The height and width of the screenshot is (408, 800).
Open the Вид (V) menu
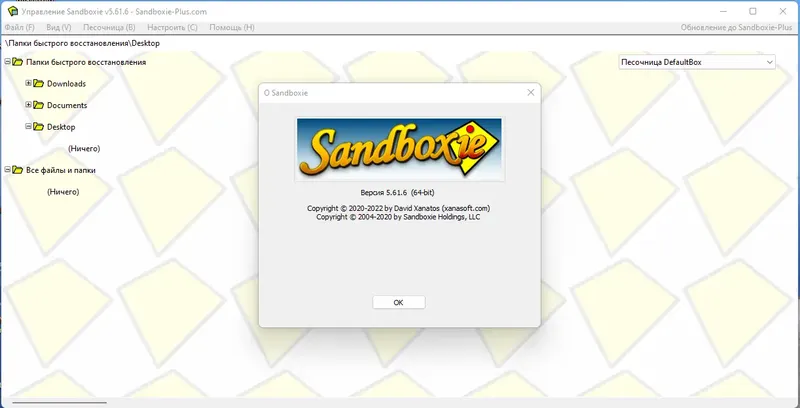pyautogui.click(x=59, y=28)
